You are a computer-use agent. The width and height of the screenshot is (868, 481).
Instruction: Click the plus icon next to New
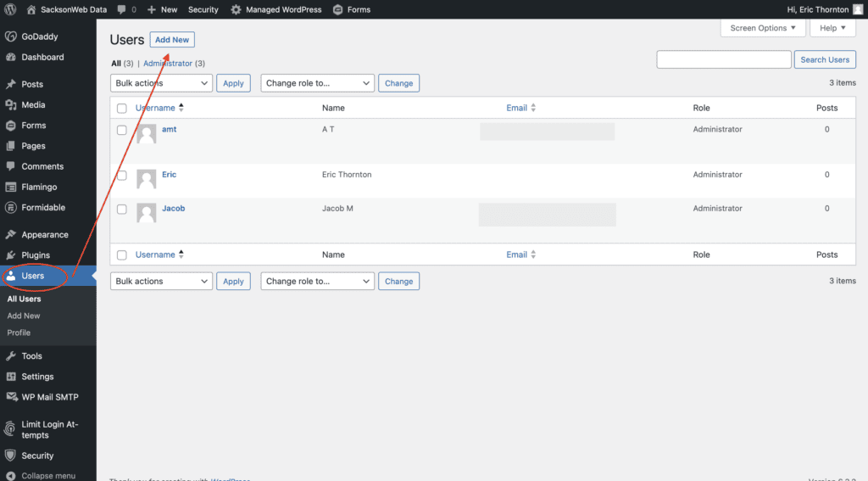coord(151,9)
